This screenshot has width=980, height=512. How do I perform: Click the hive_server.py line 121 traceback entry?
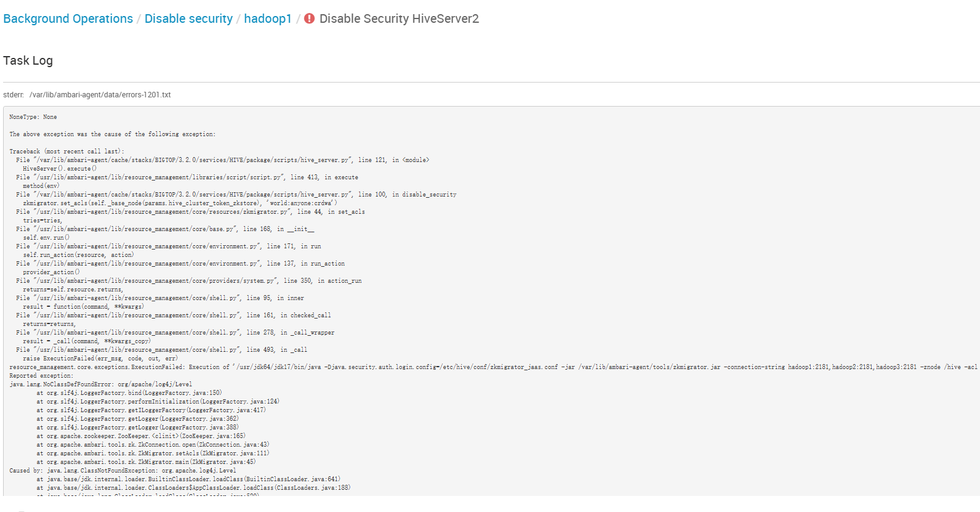point(222,160)
